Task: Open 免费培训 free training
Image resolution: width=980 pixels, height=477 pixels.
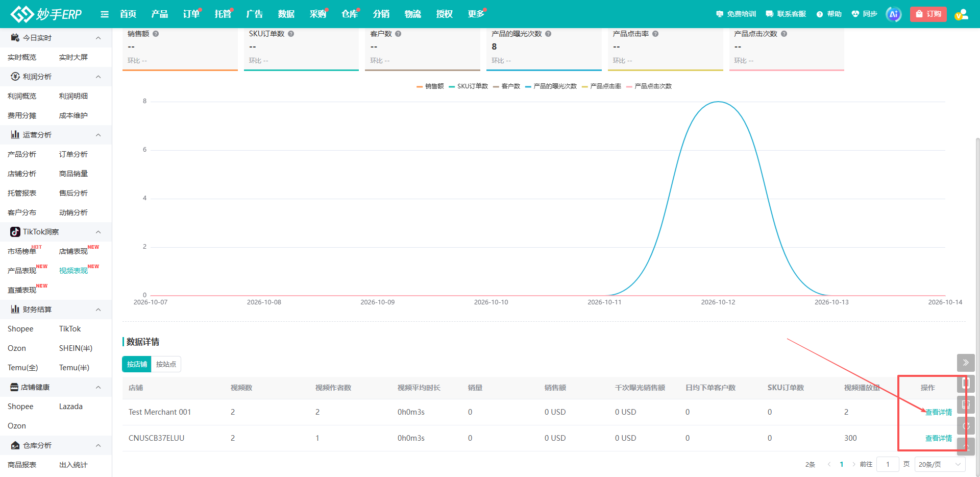Action: [736, 14]
